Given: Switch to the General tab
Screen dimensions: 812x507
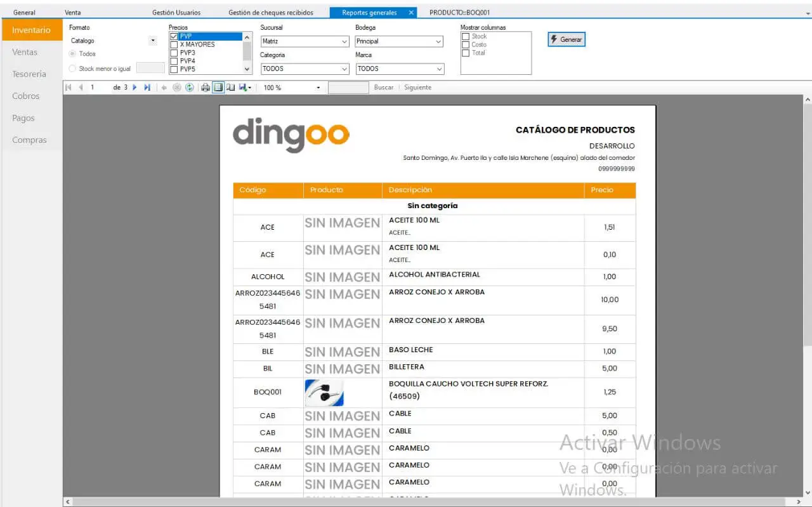Looking at the screenshot, I should pos(25,13).
